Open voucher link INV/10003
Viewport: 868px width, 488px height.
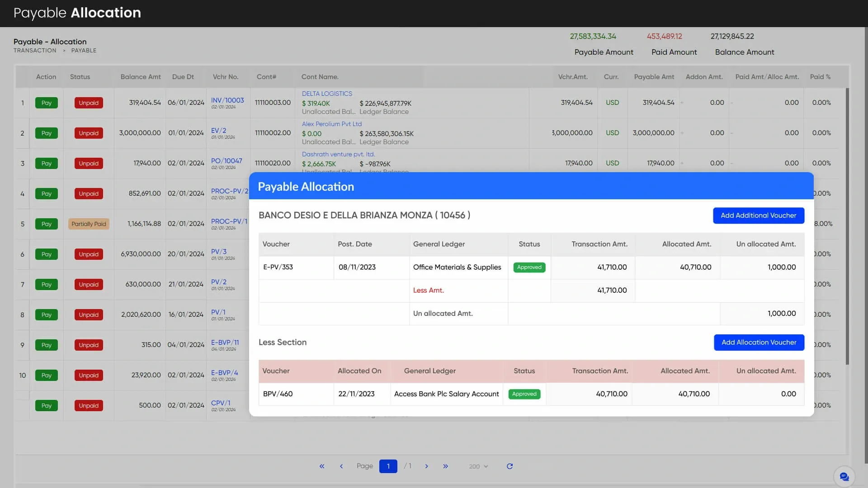click(x=227, y=100)
